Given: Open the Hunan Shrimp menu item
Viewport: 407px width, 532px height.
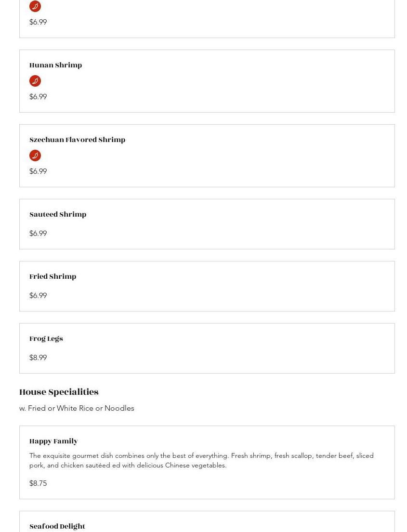Looking at the screenshot, I should 55,65.
